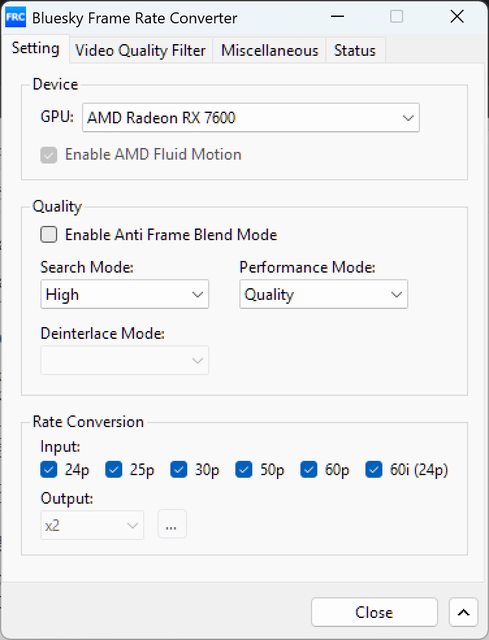Open the Deinterlace Mode dropdown
Image resolution: width=489 pixels, height=640 pixels.
(124, 360)
